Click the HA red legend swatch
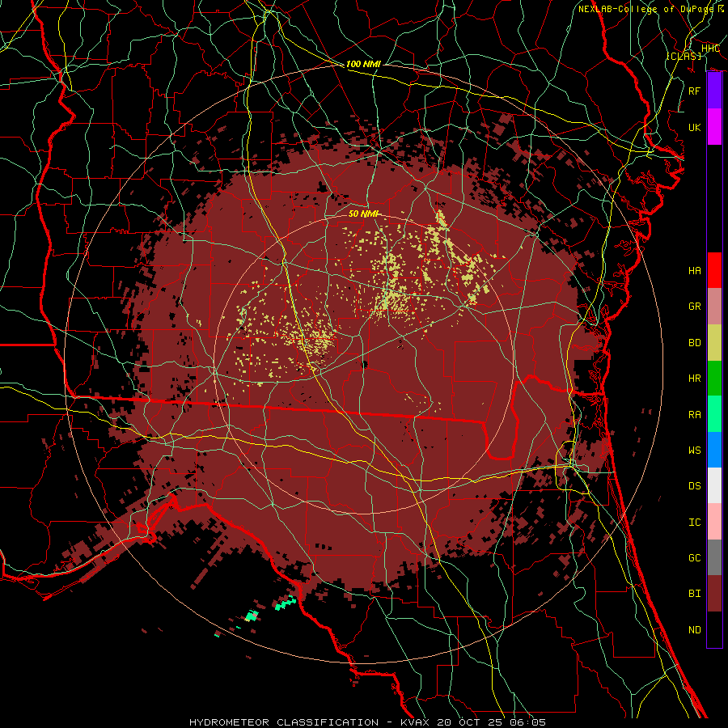 pos(714,270)
